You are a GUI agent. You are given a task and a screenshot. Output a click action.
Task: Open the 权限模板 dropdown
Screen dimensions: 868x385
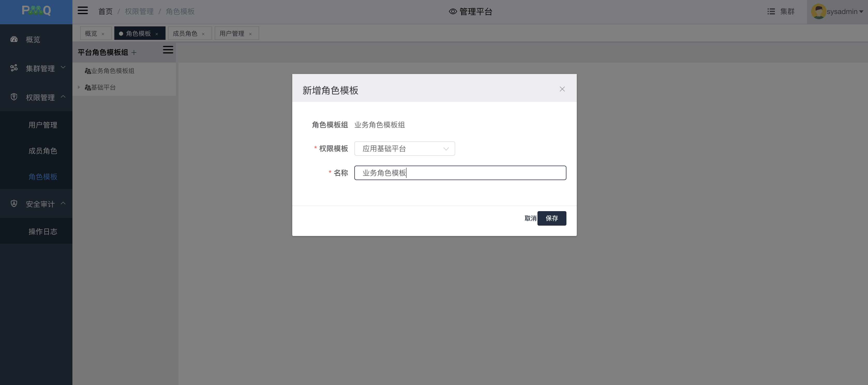pos(404,149)
